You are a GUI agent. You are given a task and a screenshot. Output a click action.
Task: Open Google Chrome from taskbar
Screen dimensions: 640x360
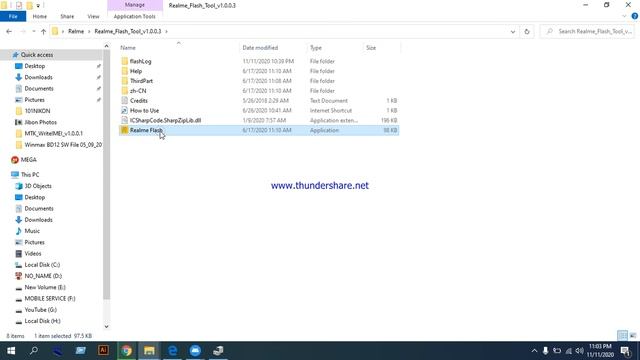(x=127, y=351)
